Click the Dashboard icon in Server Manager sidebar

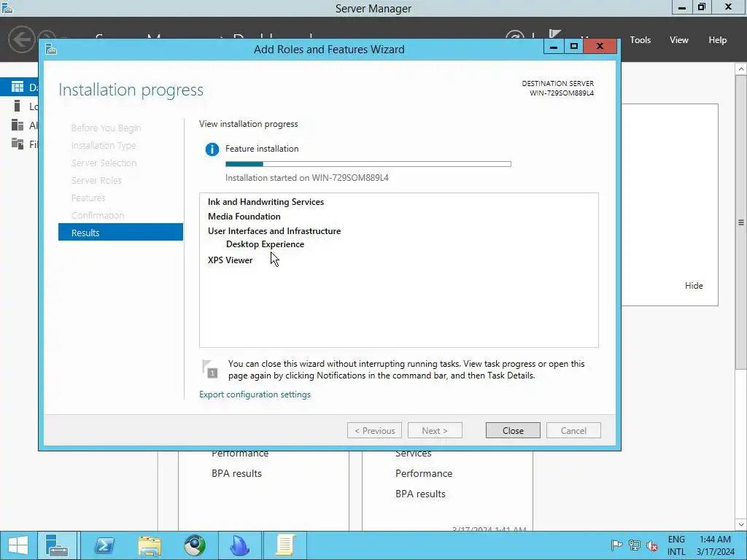click(18, 87)
